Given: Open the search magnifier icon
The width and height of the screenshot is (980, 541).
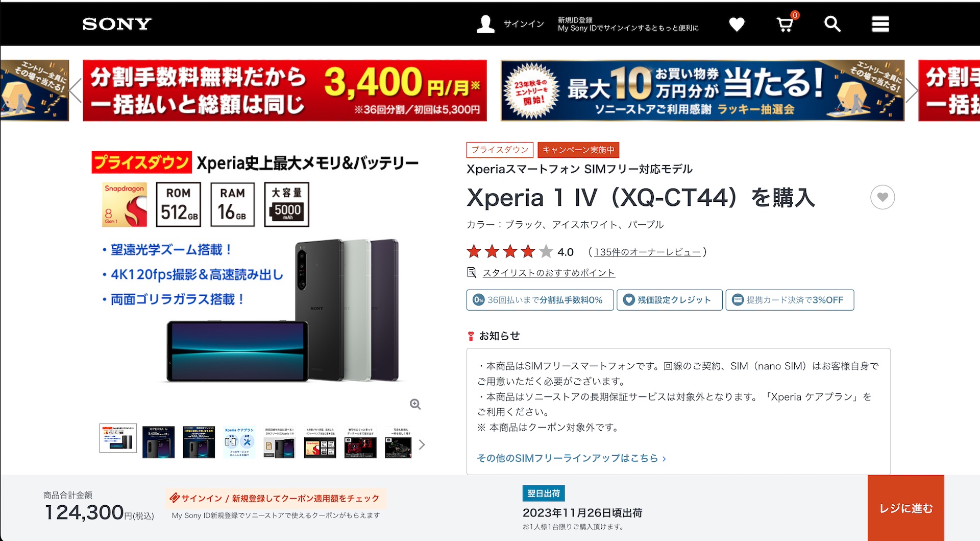Looking at the screenshot, I should [x=832, y=24].
